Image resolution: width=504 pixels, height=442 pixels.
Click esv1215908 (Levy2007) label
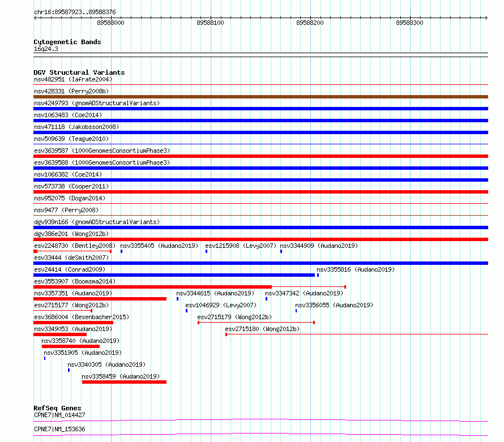(241, 246)
